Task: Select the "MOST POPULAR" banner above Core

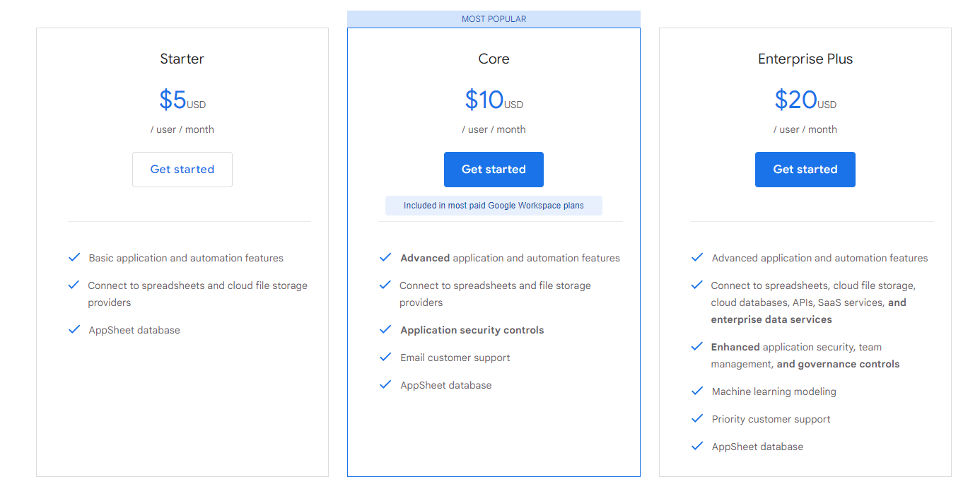Action: (x=494, y=18)
